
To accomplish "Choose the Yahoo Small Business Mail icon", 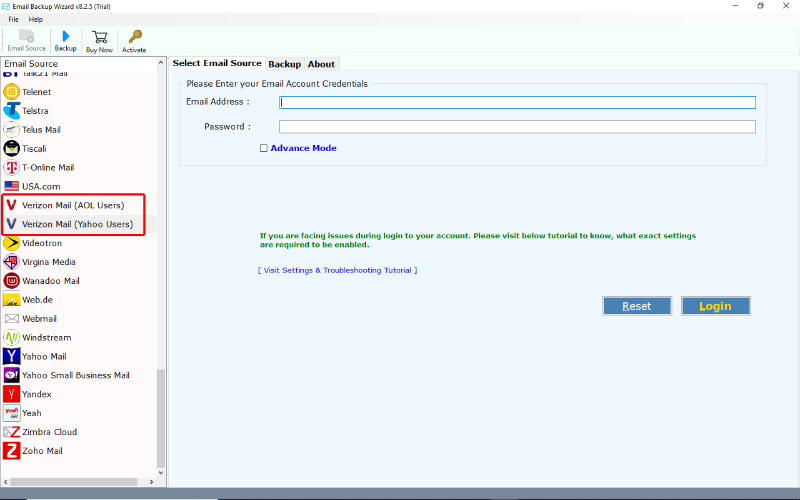I will pos(11,375).
